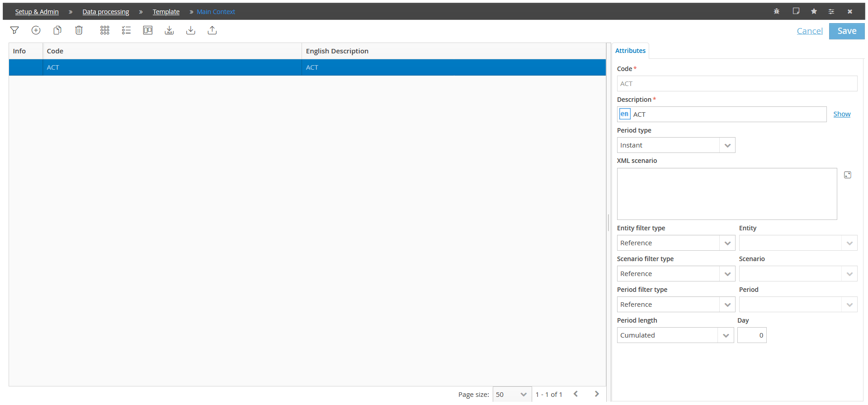Switch to the Attributes tab
Screen dimensions: 868x405
tap(630, 51)
